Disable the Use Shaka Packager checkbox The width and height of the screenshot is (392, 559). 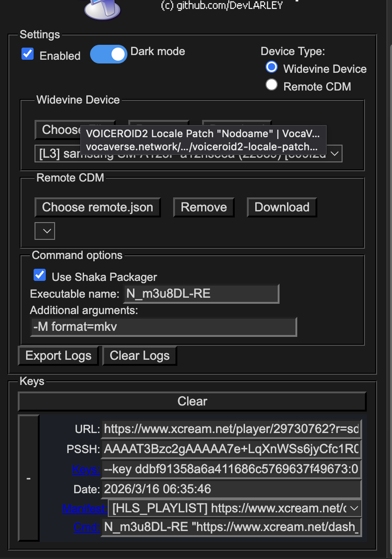tap(40, 276)
